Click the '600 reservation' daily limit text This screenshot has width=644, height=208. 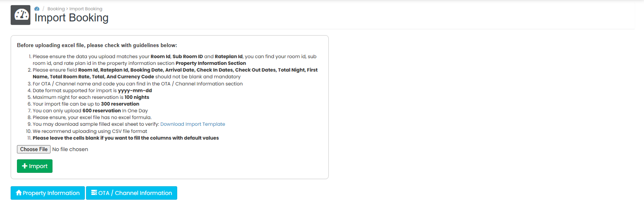coord(101,111)
